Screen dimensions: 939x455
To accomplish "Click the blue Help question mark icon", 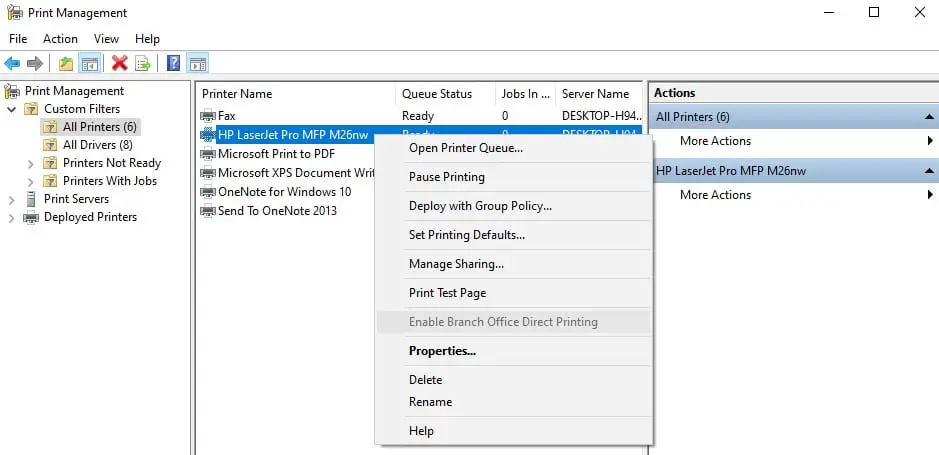I will click(173, 63).
